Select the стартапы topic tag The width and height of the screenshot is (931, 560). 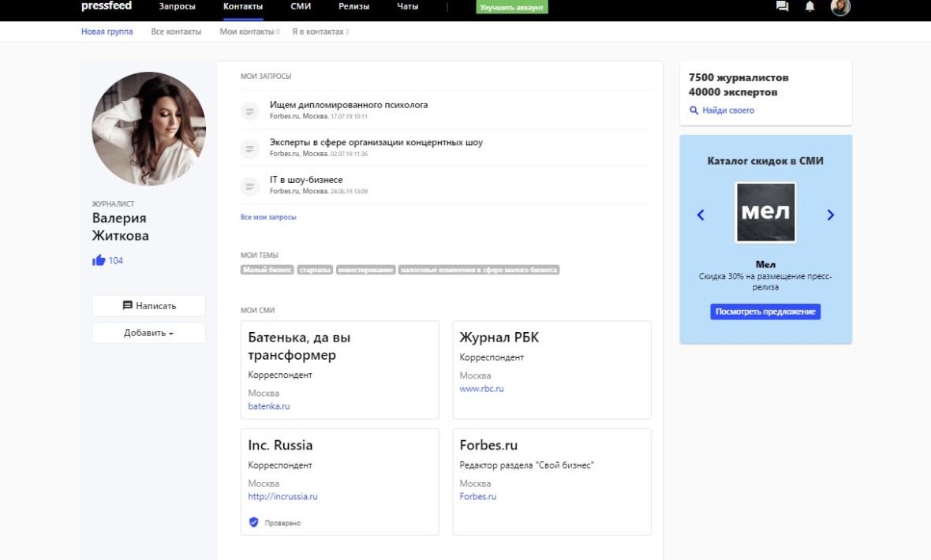pyautogui.click(x=315, y=270)
